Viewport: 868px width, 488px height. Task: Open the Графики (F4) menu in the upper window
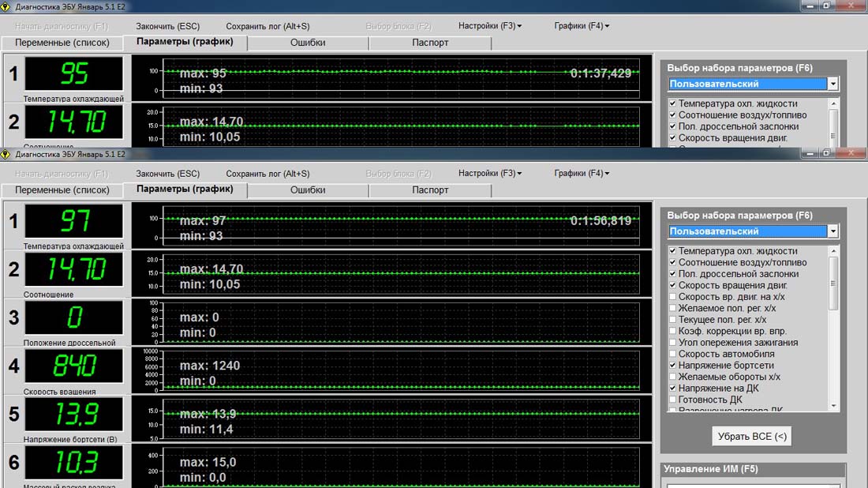pos(582,26)
